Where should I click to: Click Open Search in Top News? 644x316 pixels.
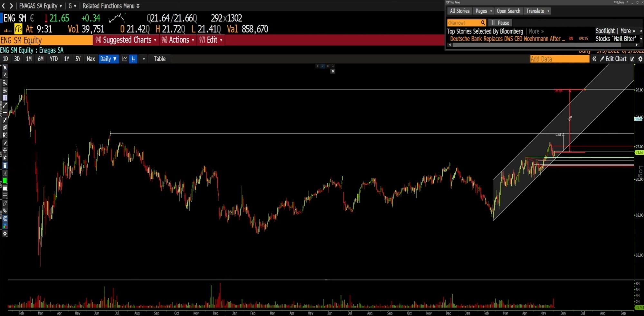508,11
